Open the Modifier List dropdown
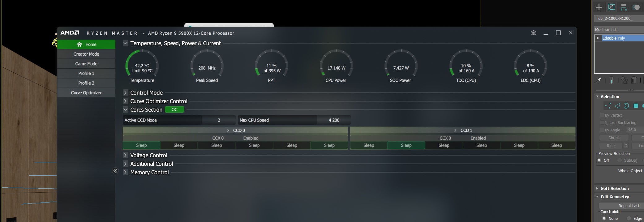 [x=619, y=29]
